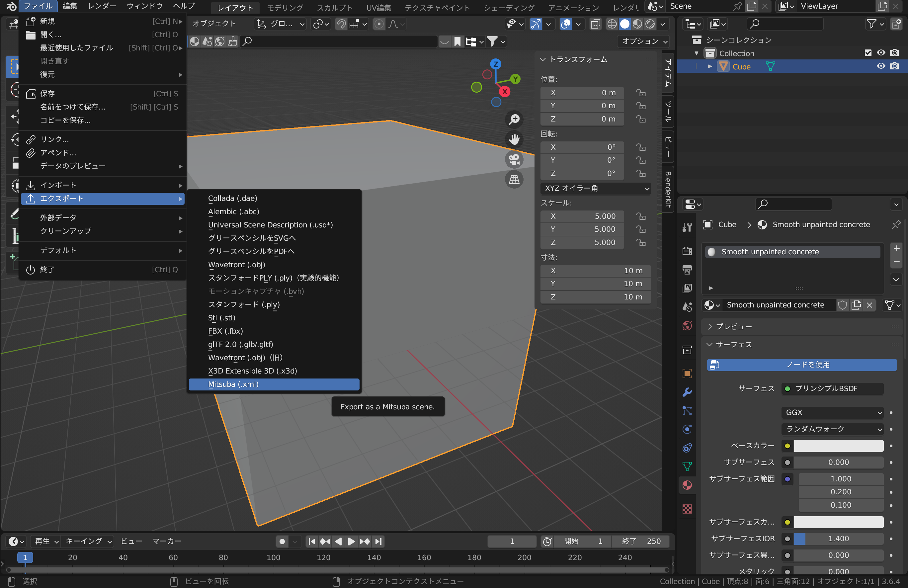This screenshot has height=588, width=908.
Task: Click the ノードを使用 button
Action: (801, 365)
